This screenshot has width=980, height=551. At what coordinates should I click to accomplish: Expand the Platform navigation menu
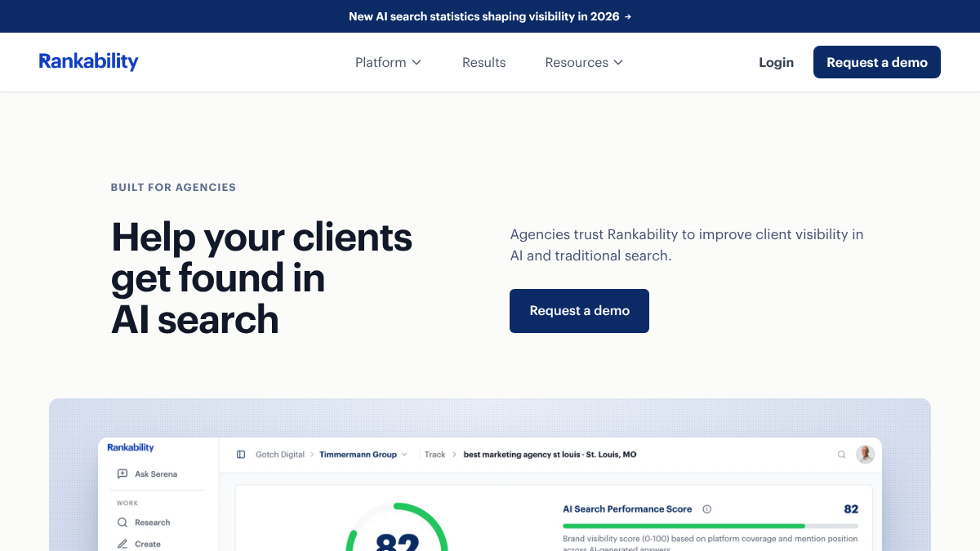tap(388, 62)
